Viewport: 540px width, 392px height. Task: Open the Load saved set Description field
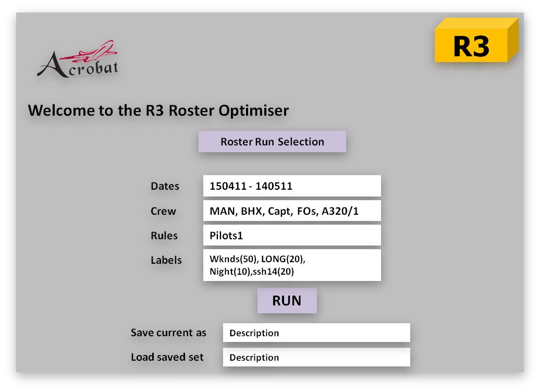316,358
